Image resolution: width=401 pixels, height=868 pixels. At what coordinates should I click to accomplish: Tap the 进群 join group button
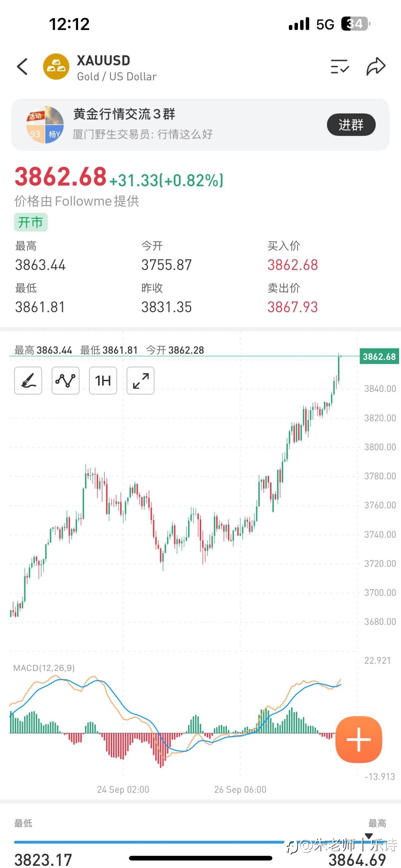click(x=351, y=125)
